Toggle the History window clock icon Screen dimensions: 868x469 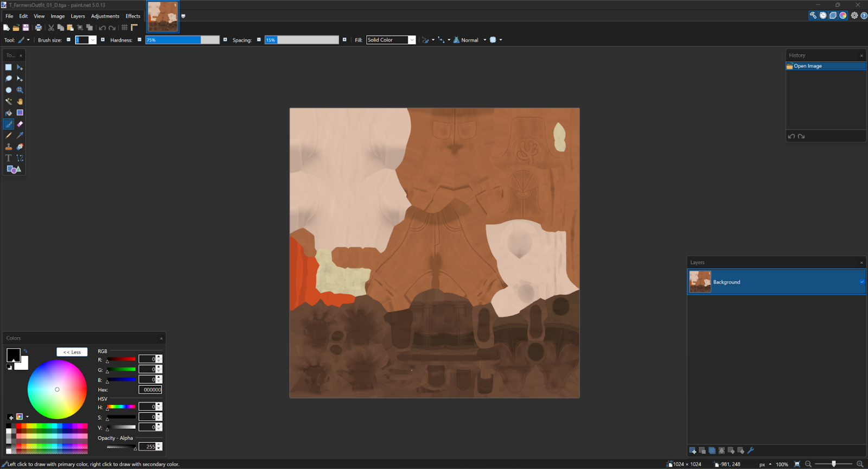click(x=823, y=16)
